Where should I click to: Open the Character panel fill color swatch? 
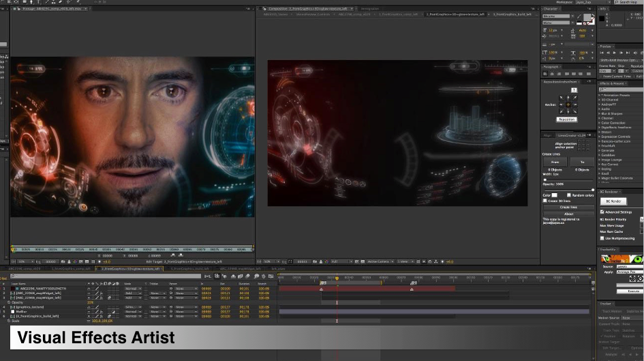(x=587, y=17)
